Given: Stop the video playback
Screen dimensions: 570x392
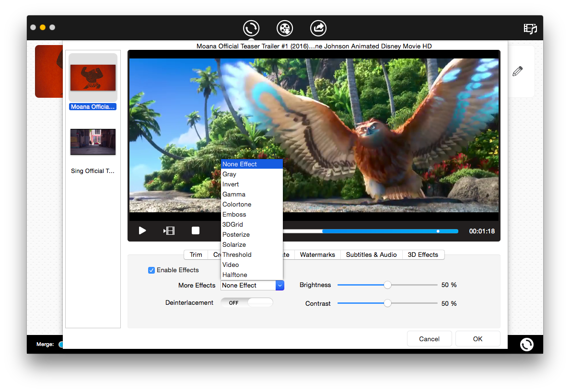Looking at the screenshot, I should [x=196, y=231].
